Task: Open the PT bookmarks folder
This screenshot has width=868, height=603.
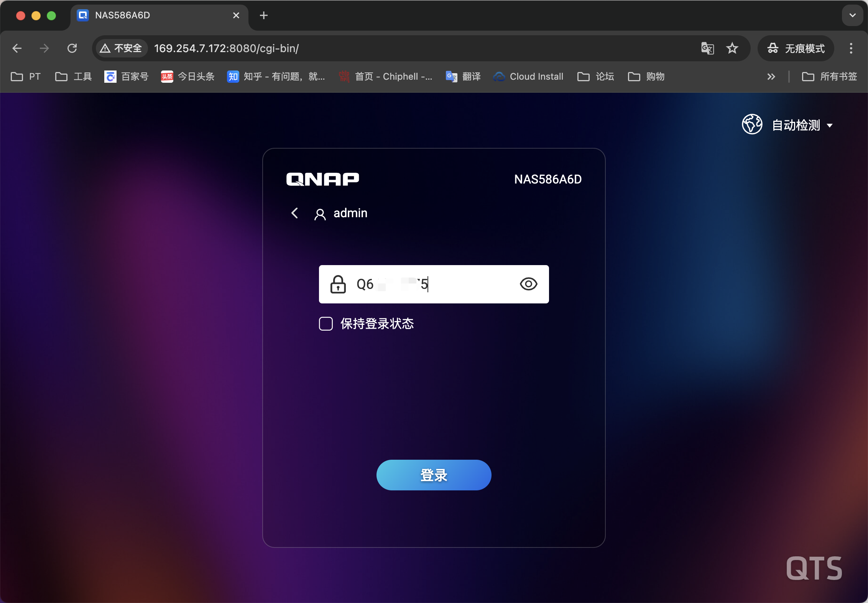Action: (x=26, y=77)
